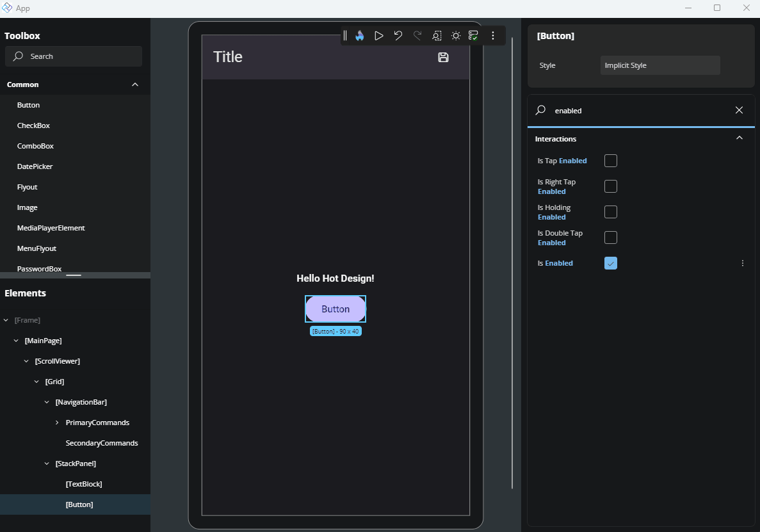Activate the element picker tool icon
This screenshot has height=532, width=760.
[x=437, y=35]
